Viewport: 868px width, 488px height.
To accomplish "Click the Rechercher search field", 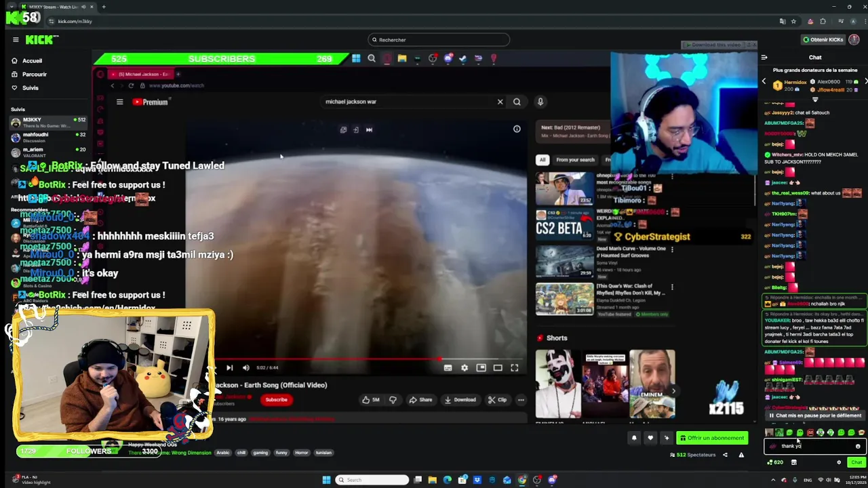I will (x=438, y=39).
